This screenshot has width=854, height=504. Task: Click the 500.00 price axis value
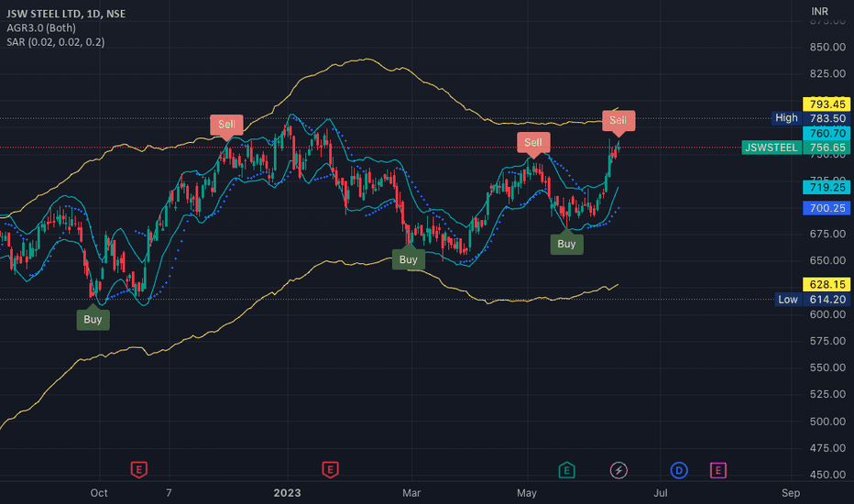pos(827,422)
